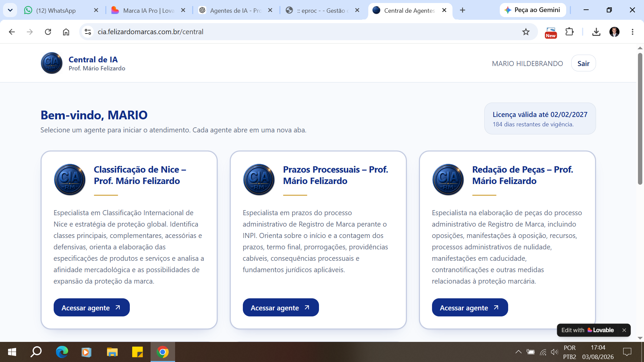Open the browser home page icon
This screenshot has height=362, width=644.
pos(66,32)
